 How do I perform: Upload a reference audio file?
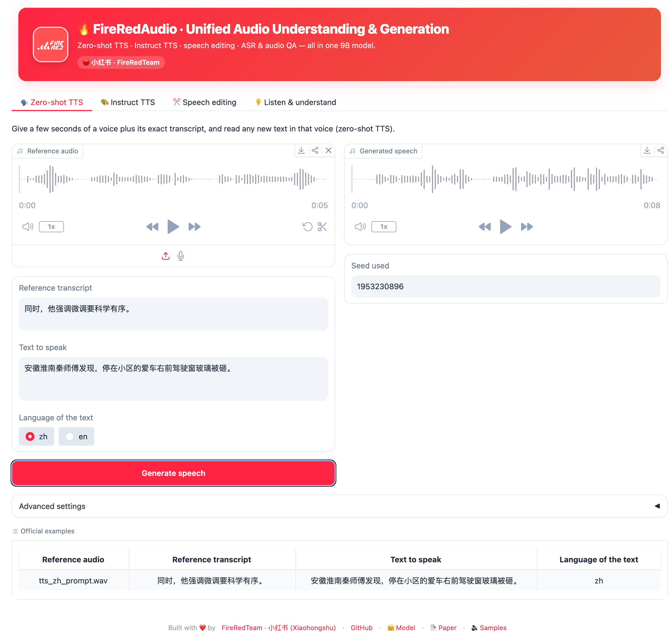[x=166, y=256]
